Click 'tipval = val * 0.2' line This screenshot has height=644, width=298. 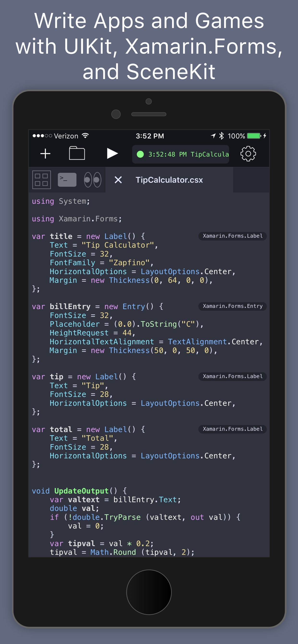click(101, 544)
